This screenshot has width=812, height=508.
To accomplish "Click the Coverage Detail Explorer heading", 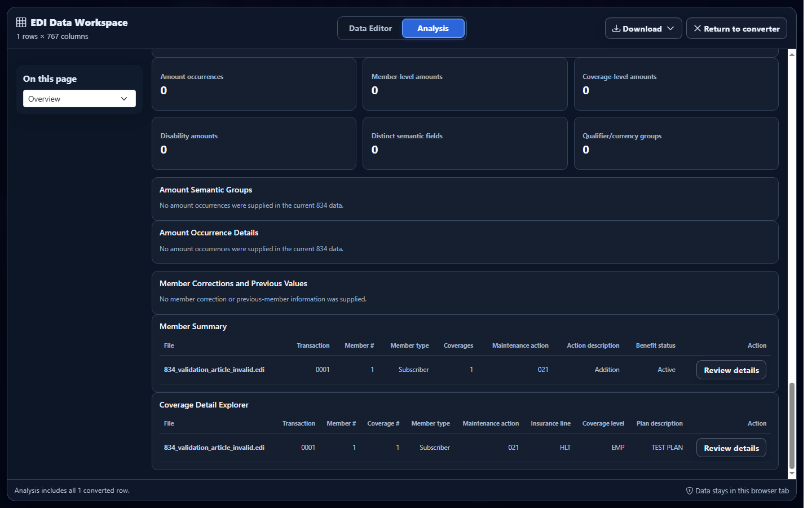I will 204,405.
